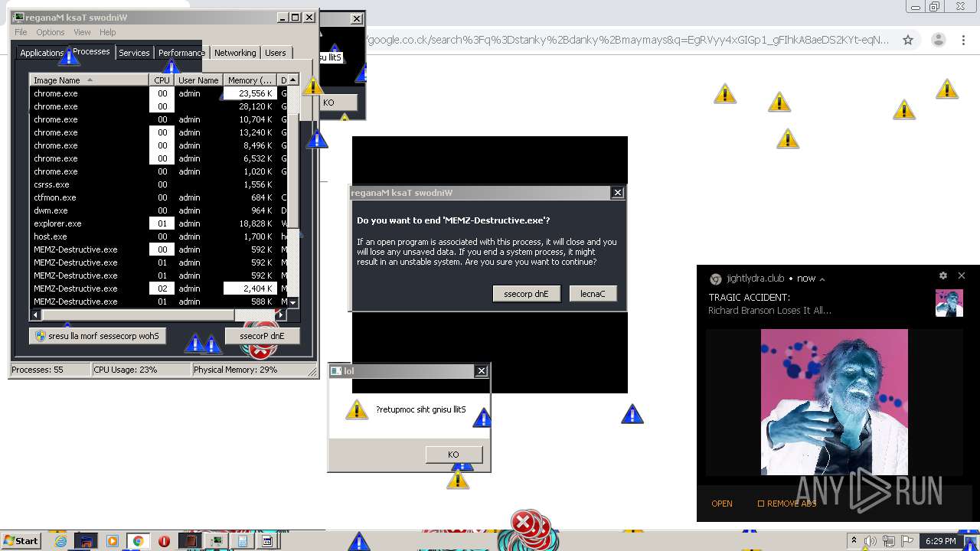980x551 pixels.
Task: Open the network tray icon
Action: (889, 541)
